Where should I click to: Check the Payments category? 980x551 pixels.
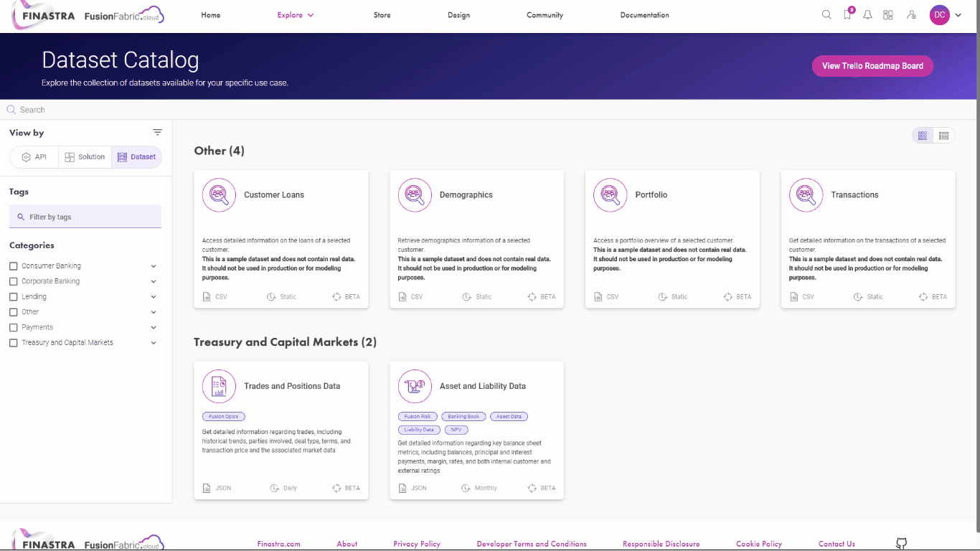13,327
